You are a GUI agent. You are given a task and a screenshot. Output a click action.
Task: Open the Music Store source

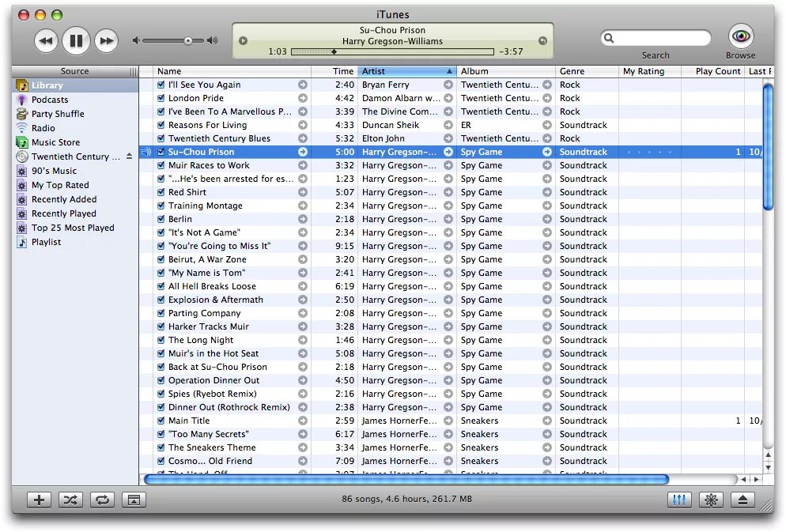pos(75,142)
